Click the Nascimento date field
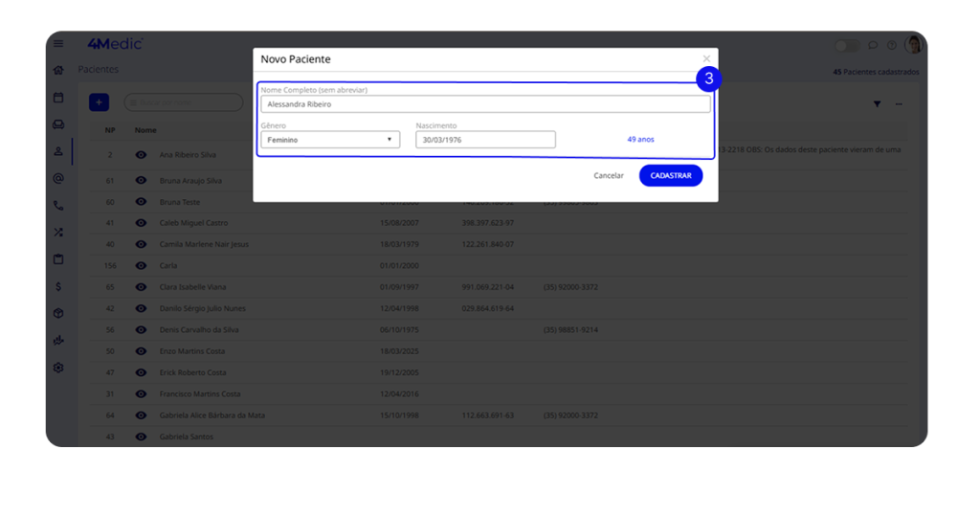Screen dimensions: 980x514 pos(485,140)
